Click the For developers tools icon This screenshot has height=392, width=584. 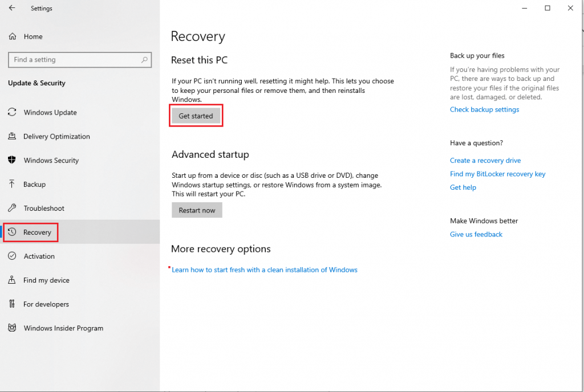tap(12, 304)
